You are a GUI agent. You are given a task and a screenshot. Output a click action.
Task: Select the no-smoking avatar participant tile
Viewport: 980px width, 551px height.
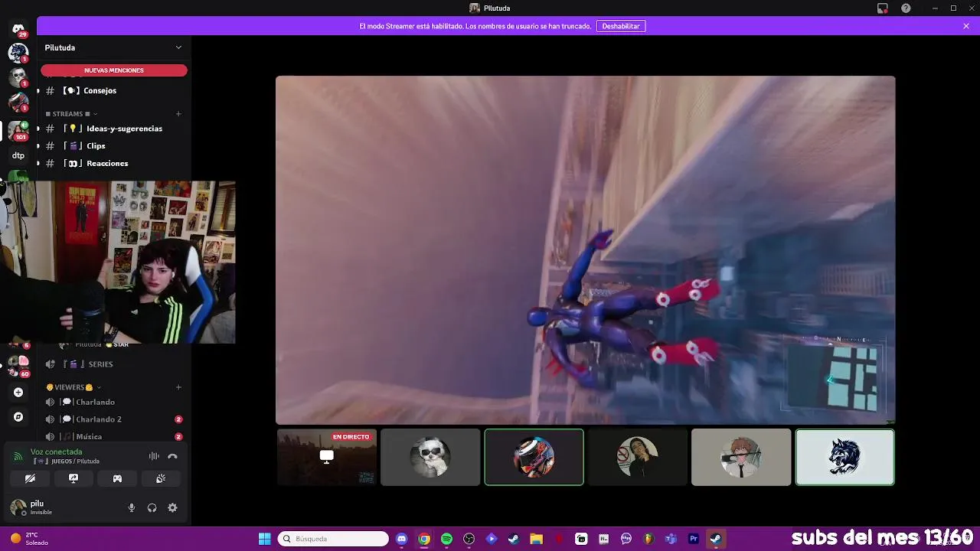(638, 457)
